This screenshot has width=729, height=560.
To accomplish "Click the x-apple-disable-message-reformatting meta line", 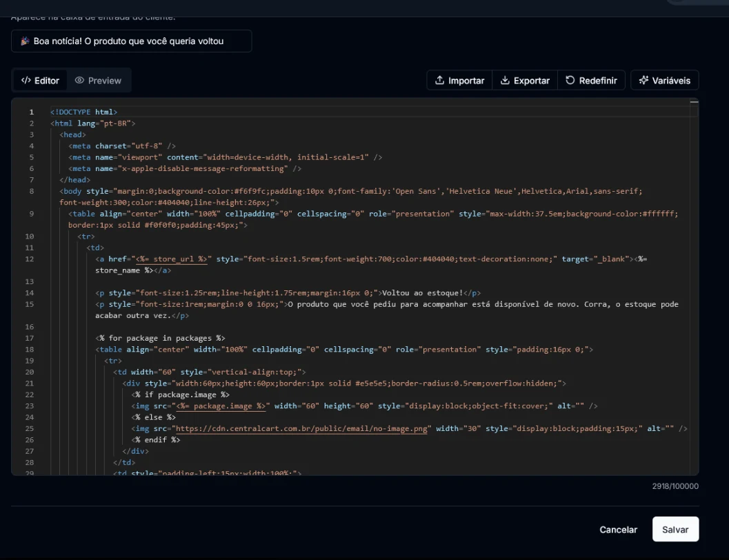I will pos(185,168).
